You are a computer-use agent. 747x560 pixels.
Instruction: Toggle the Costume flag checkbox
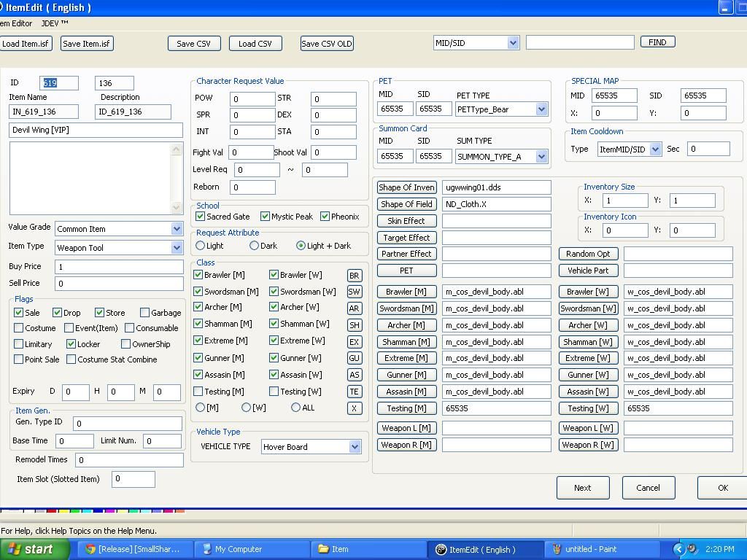pyautogui.click(x=19, y=328)
